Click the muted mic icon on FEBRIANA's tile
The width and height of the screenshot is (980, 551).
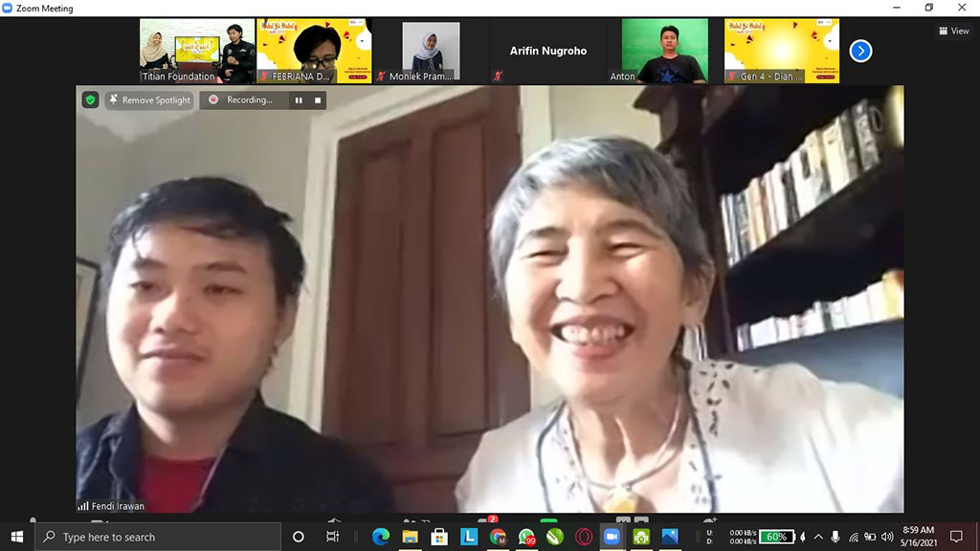pyautogui.click(x=264, y=77)
